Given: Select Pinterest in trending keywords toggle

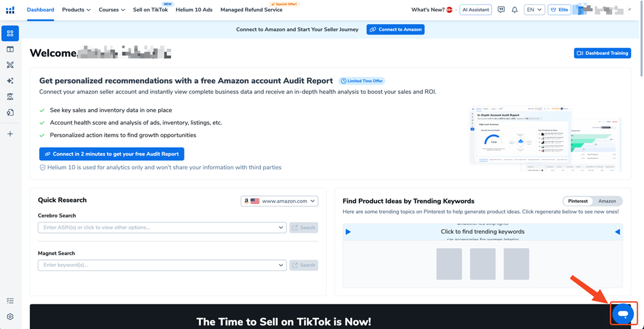Looking at the screenshot, I should pos(578,201).
